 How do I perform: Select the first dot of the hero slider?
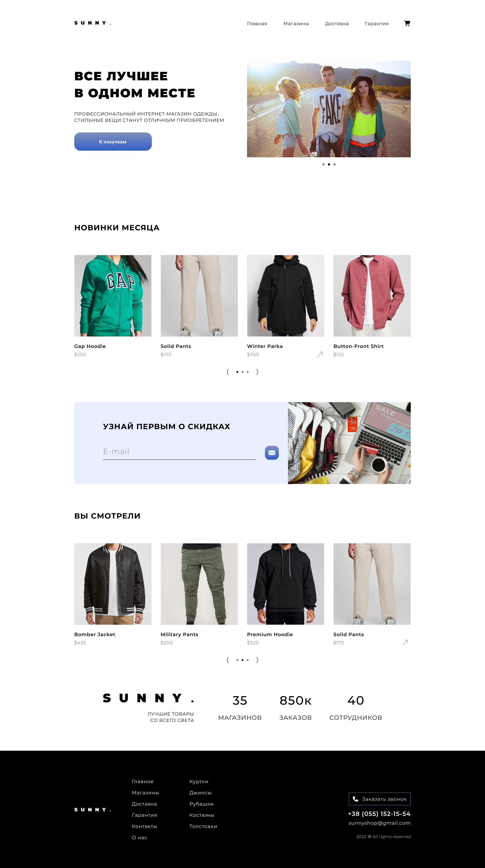tap(323, 165)
